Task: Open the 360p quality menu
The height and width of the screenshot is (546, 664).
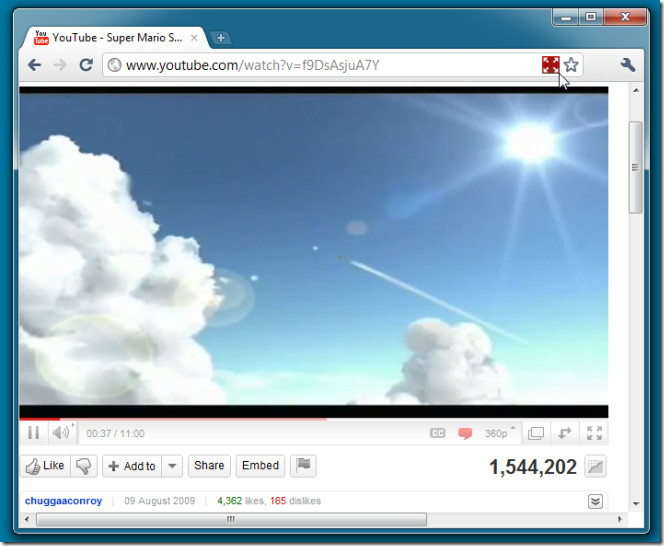Action: [500, 433]
